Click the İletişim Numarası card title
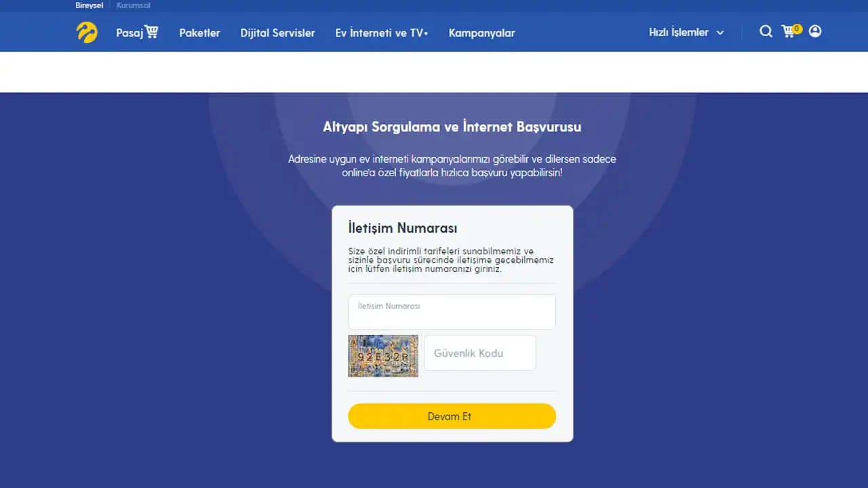Screen dimensions: 868x488 coord(402,228)
